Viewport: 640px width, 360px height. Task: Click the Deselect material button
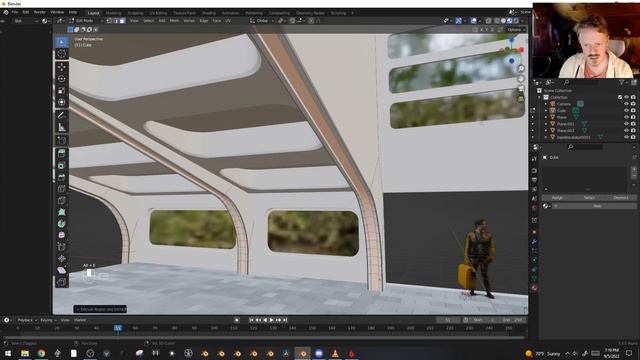pyautogui.click(x=621, y=198)
